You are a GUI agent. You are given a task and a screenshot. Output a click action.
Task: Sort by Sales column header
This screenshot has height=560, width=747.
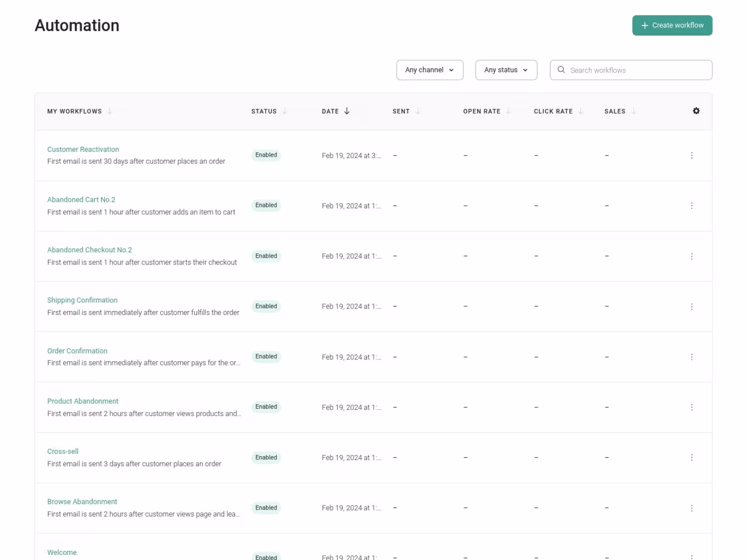(615, 112)
